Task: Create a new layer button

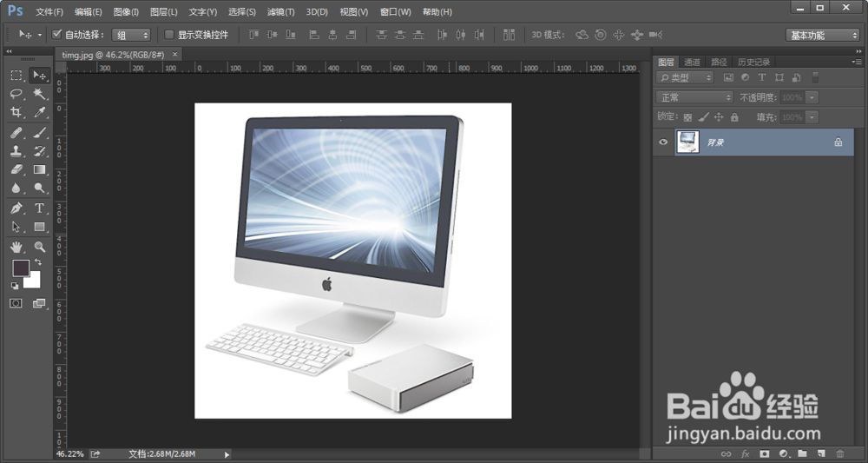Action: click(821, 453)
